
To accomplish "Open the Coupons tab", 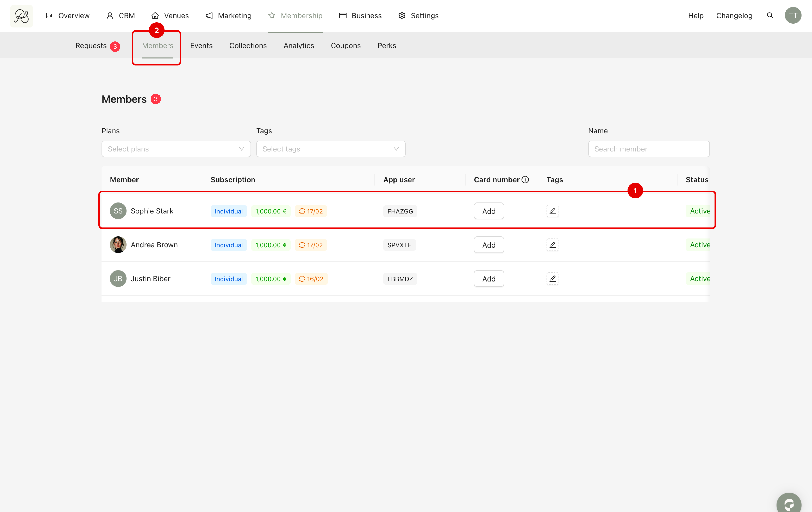I will (345, 46).
